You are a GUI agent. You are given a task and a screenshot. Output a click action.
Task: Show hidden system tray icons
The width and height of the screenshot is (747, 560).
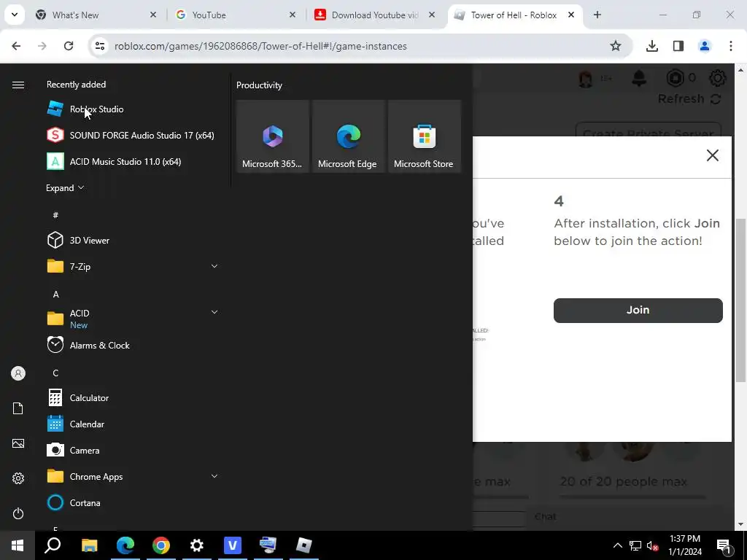click(x=617, y=545)
